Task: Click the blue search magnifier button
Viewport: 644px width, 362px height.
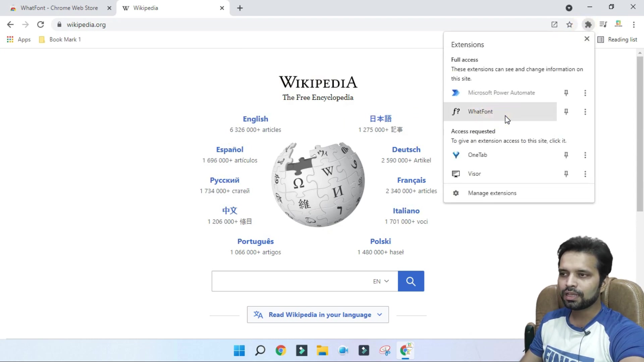Action: coord(411,281)
